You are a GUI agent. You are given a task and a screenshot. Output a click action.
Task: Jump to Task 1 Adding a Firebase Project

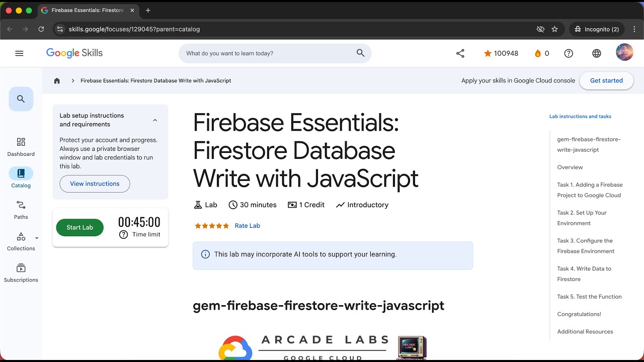click(590, 190)
